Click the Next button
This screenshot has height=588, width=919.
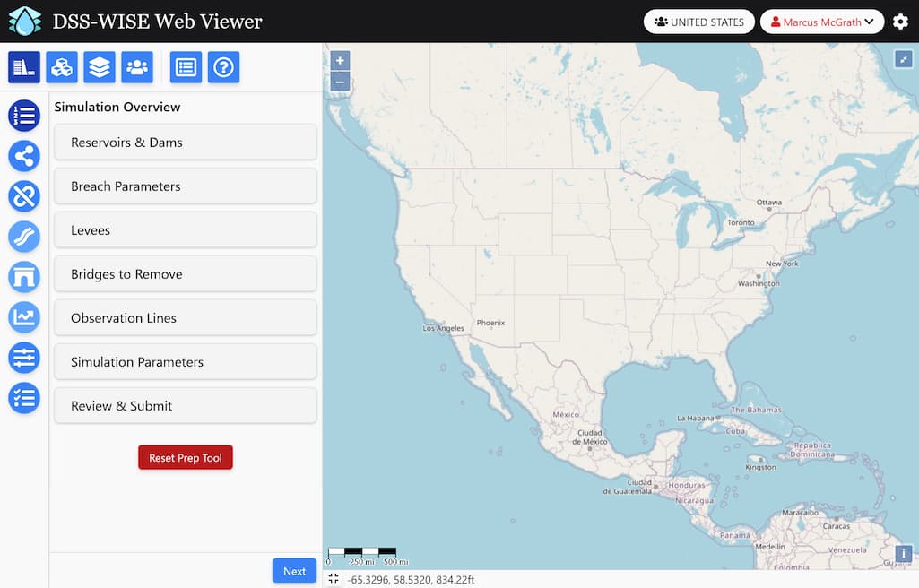pyautogui.click(x=294, y=570)
